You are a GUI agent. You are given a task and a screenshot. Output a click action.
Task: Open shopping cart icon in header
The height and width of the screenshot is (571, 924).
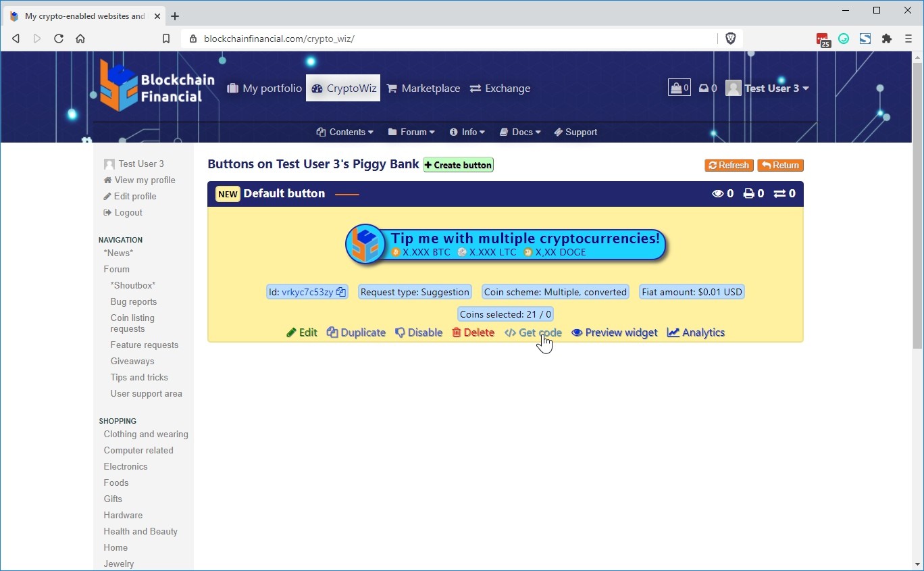[x=679, y=88]
